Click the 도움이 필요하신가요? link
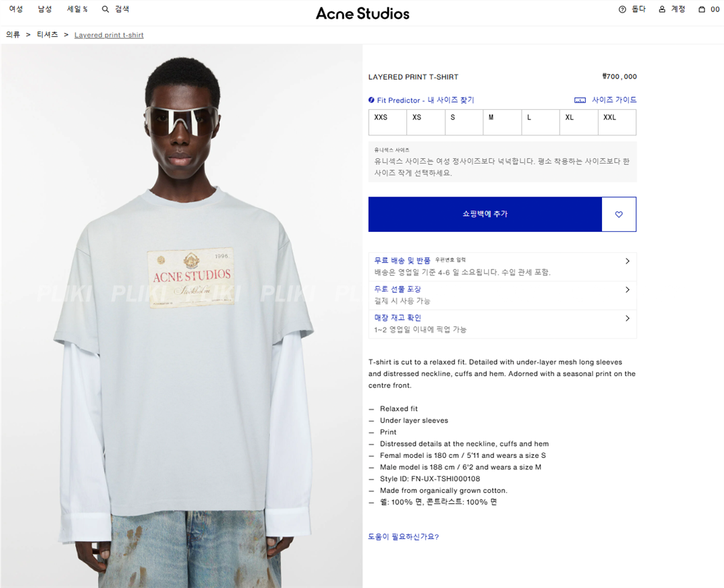 point(403,537)
